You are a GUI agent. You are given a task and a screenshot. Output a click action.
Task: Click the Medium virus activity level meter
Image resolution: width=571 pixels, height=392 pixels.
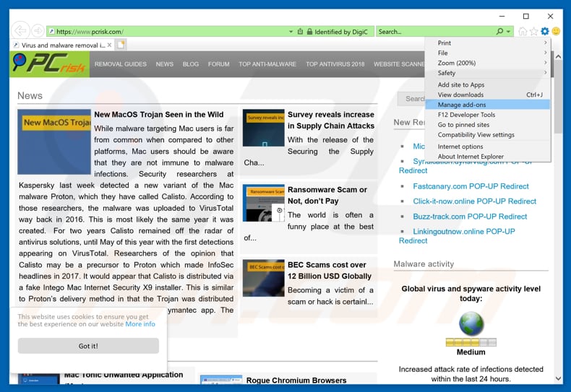[x=471, y=341]
